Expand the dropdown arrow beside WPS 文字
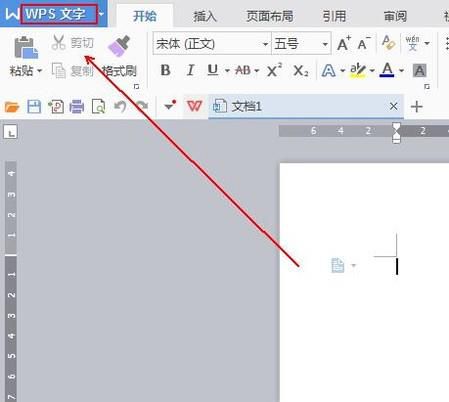This screenshot has width=449, height=402. [x=102, y=14]
